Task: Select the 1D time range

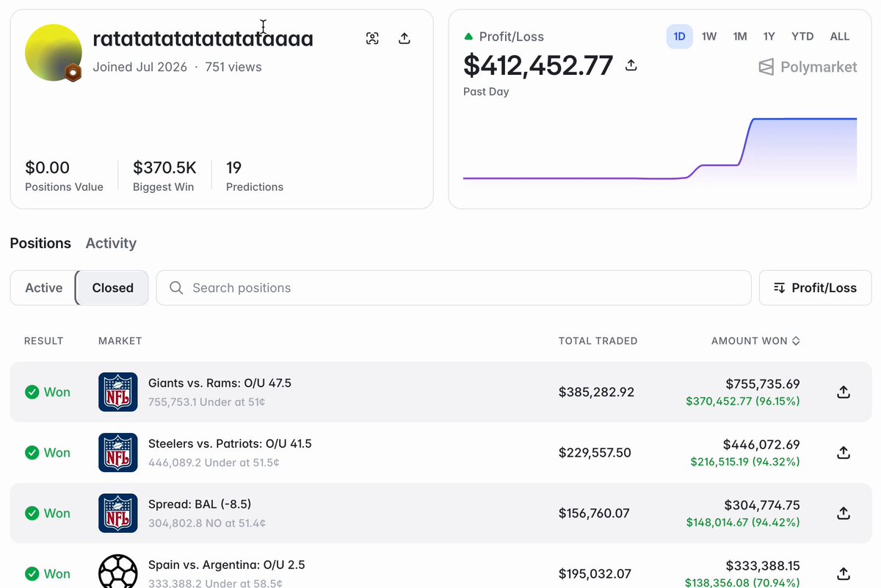Action: tap(679, 36)
